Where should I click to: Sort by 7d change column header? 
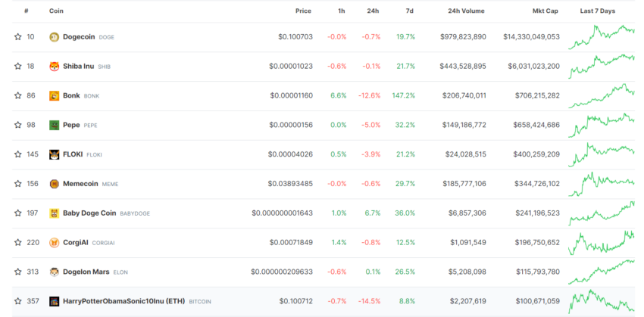point(409,11)
